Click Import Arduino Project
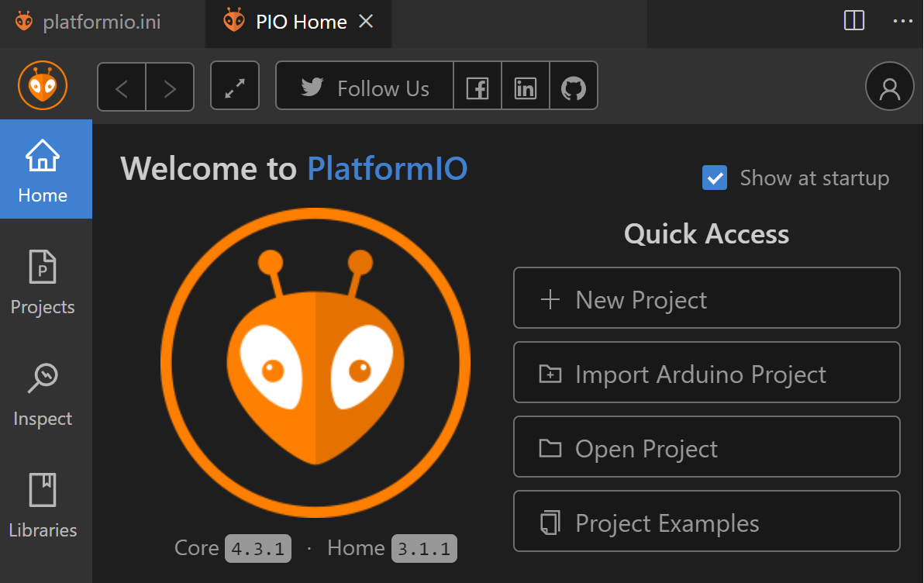Screen dimensions: 924x583 coord(706,373)
